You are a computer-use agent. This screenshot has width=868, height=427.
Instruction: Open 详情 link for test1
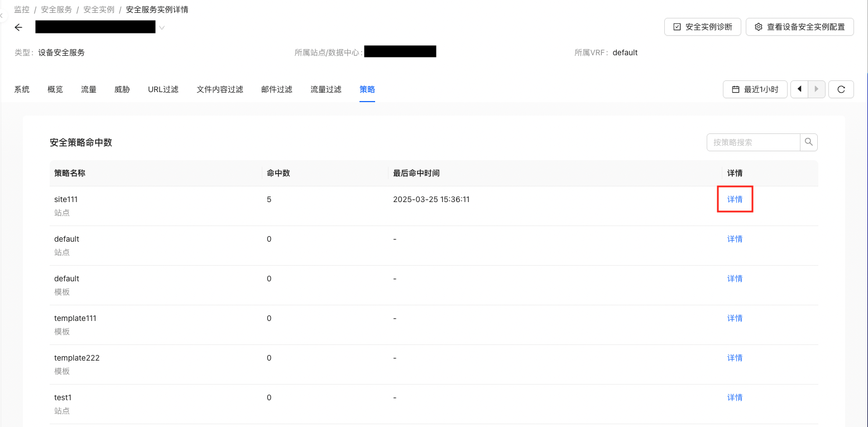[x=735, y=397]
